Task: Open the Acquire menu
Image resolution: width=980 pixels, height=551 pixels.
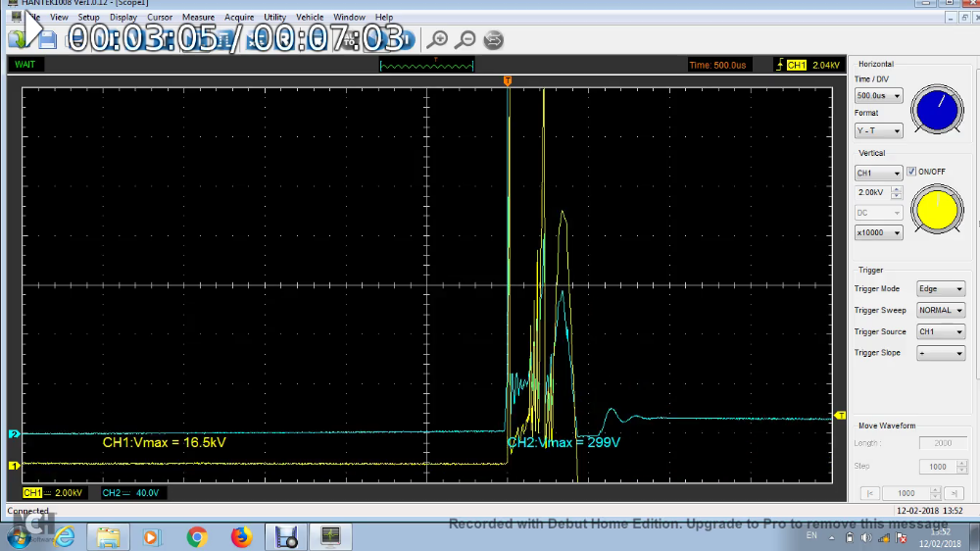Action: click(x=239, y=18)
